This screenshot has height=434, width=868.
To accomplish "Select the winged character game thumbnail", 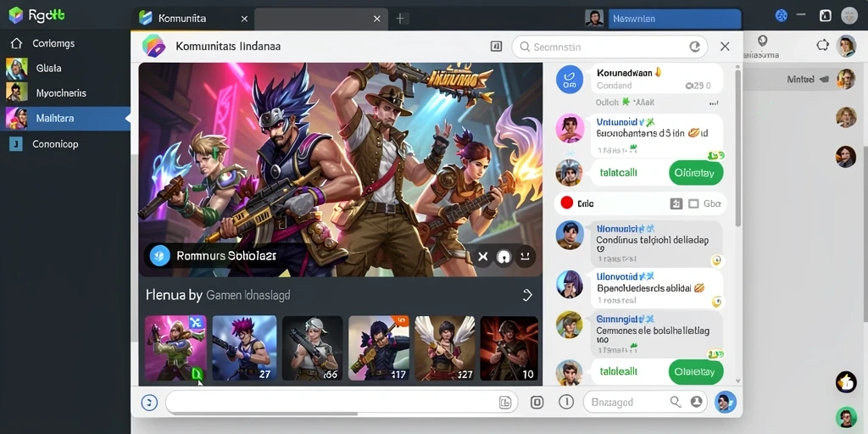I will click(x=444, y=348).
